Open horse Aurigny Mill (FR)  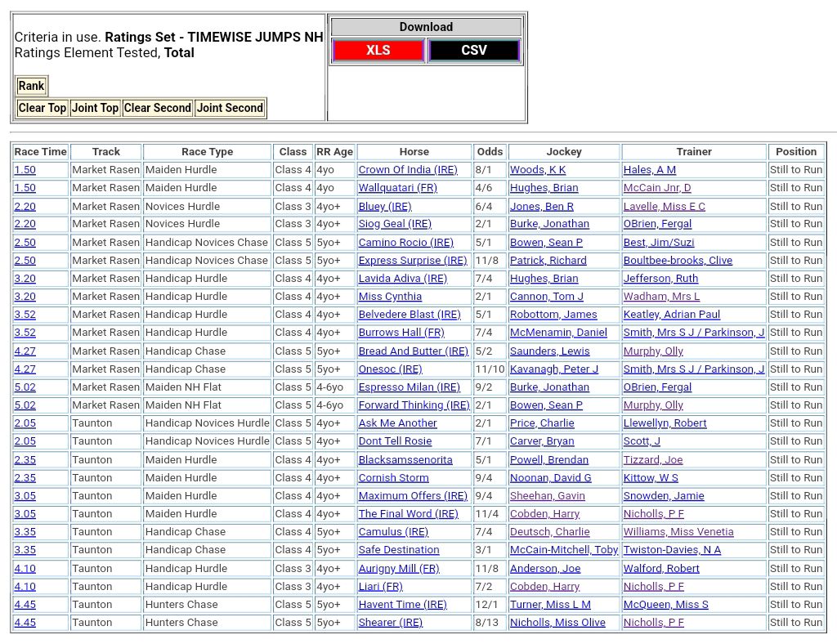tap(398, 569)
